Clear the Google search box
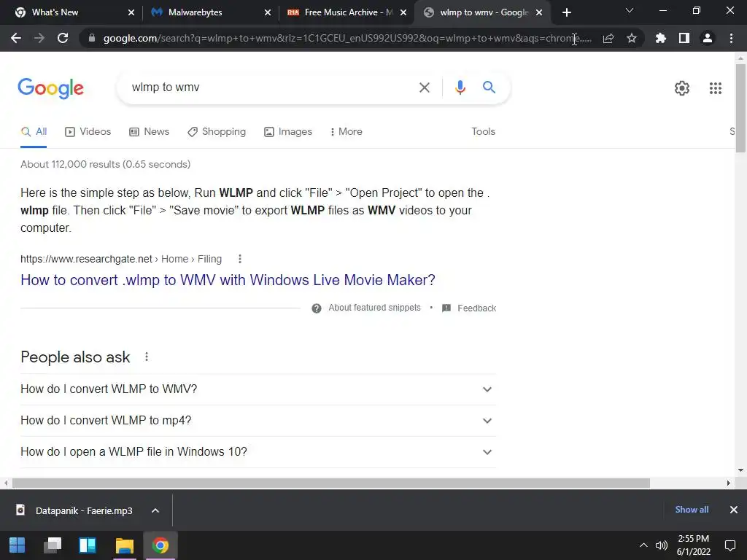The height and width of the screenshot is (560, 747). tap(424, 87)
